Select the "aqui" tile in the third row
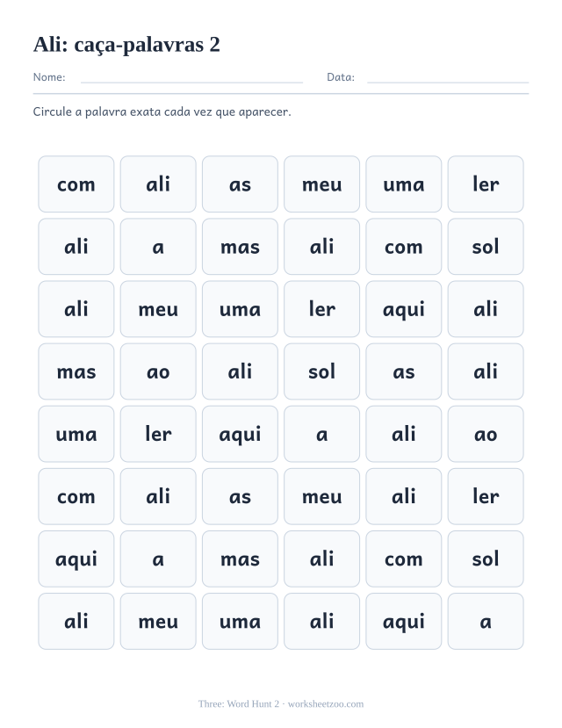Image resolution: width=562 pixels, height=728 pixels. [x=404, y=309]
